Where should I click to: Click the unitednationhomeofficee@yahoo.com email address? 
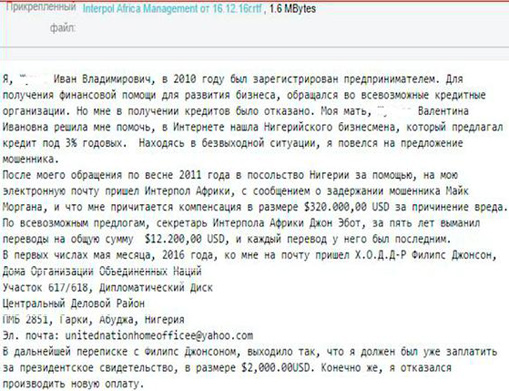coord(159,335)
